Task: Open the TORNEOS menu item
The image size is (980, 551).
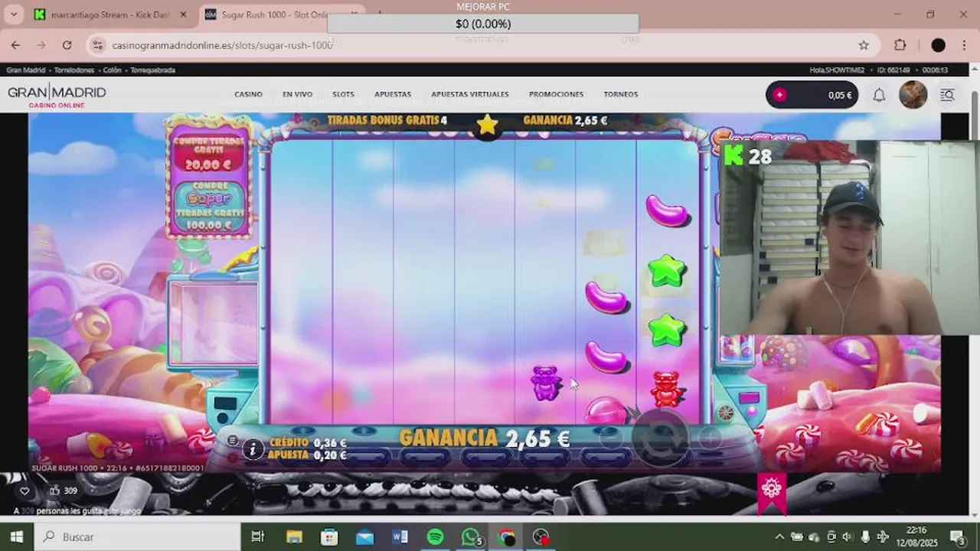Action: tap(620, 94)
